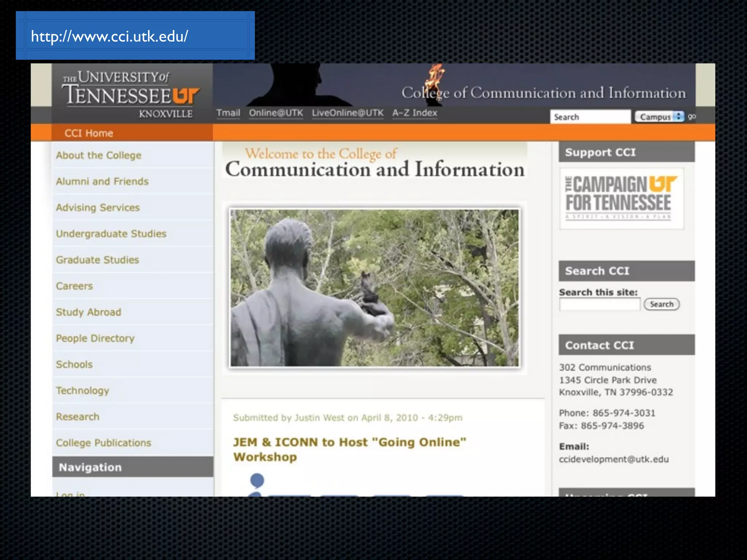The image size is (747, 560).
Task: Click the Submitted by Justin West byline
Action: click(x=348, y=418)
